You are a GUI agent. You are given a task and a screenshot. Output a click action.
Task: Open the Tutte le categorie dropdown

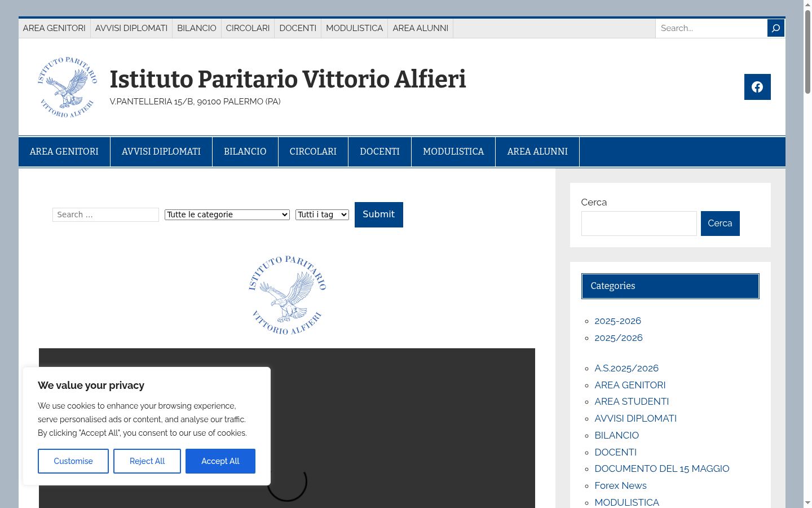(x=227, y=214)
